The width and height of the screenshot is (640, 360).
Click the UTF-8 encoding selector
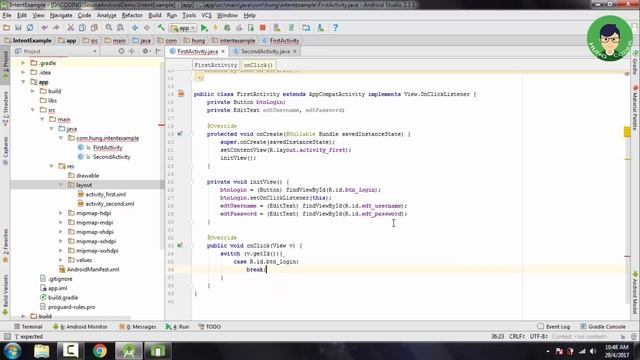(539, 337)
